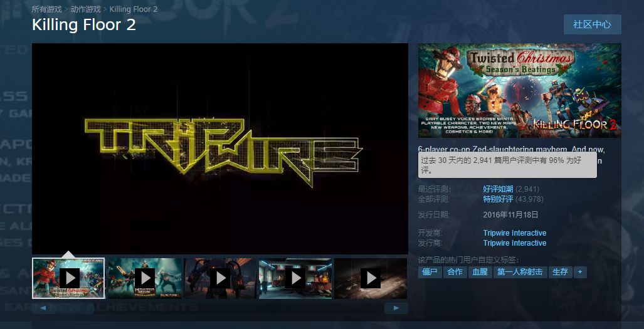Select the 合作 tag
The image size is (644, 329).
455,272
